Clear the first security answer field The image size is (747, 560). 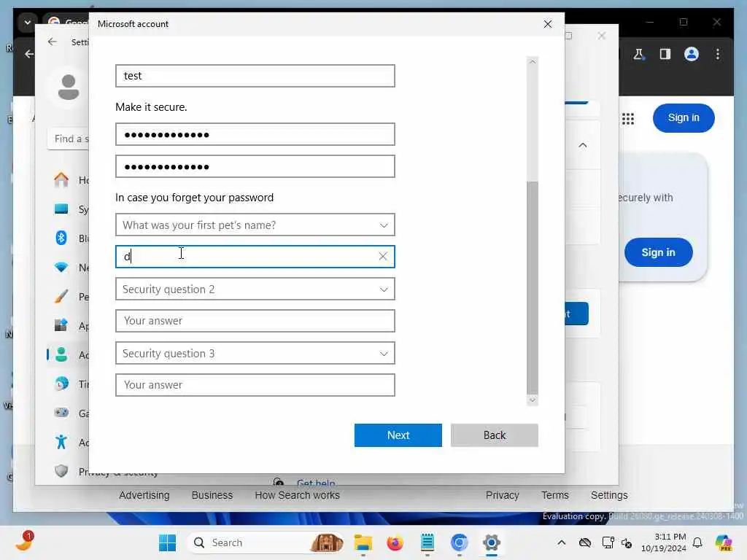click(x=382, y=256)
